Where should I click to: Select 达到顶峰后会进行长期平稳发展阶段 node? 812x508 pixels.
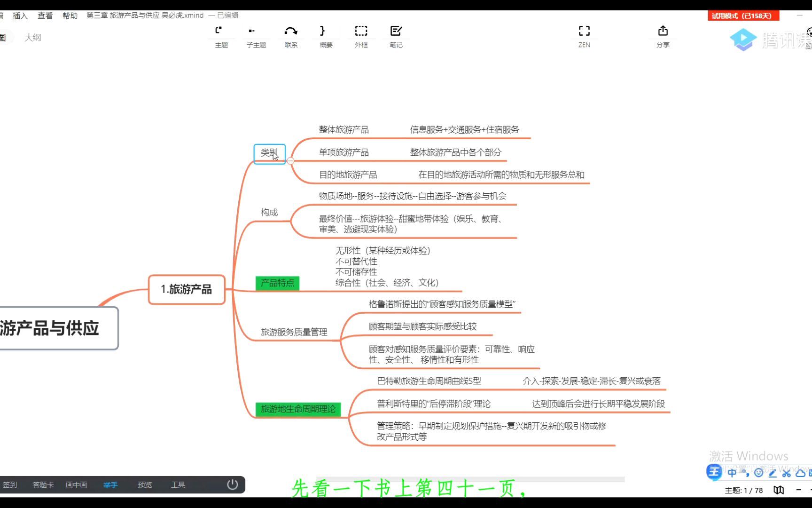[x=598, y=404]
